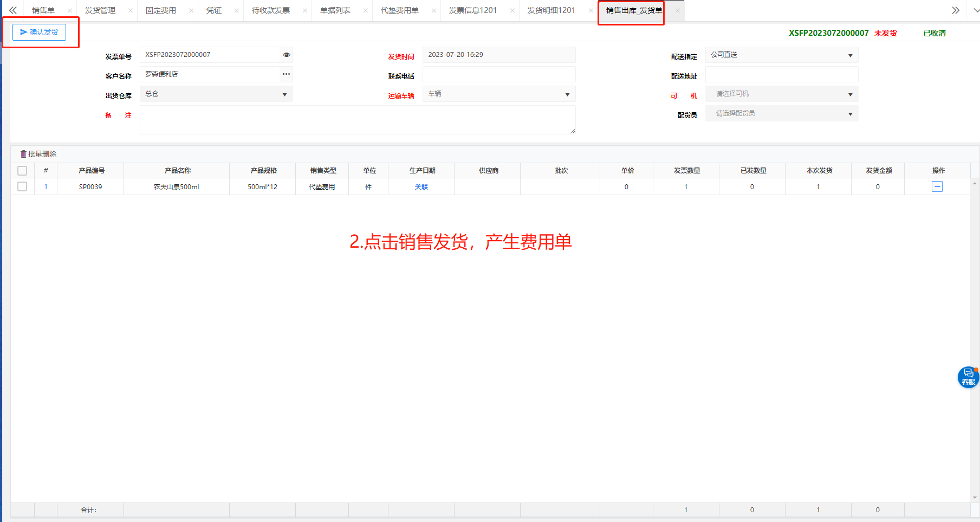980x522 pixels.
Task: Switch to the 待收款发票 tab
Action: [271, 10]
